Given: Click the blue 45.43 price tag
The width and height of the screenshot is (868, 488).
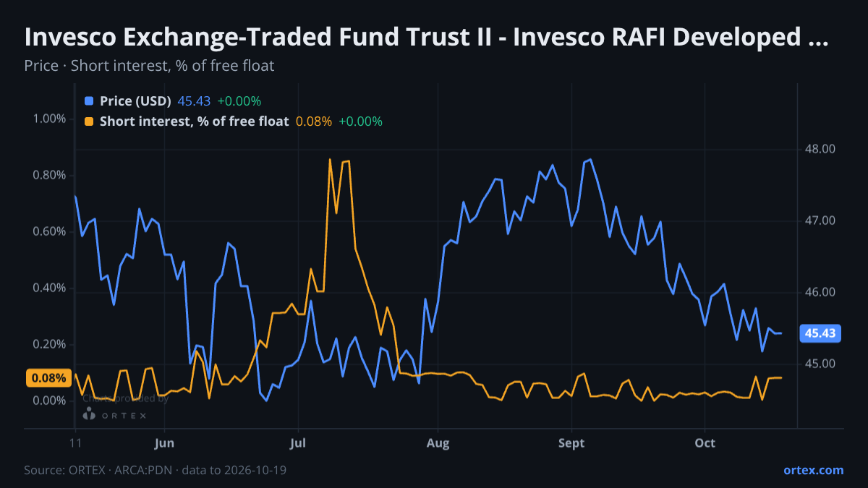Looking at the screenshot, I should (x=820, y=333).
